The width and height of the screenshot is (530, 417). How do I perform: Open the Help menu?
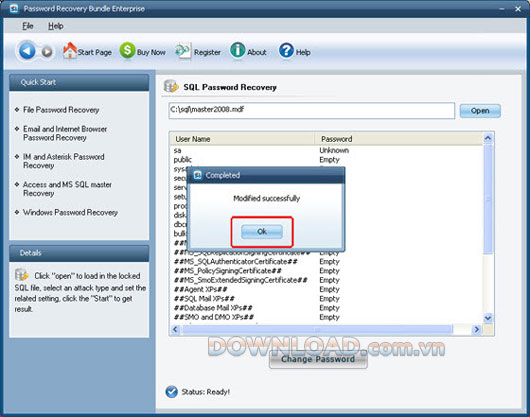(55, 26)
